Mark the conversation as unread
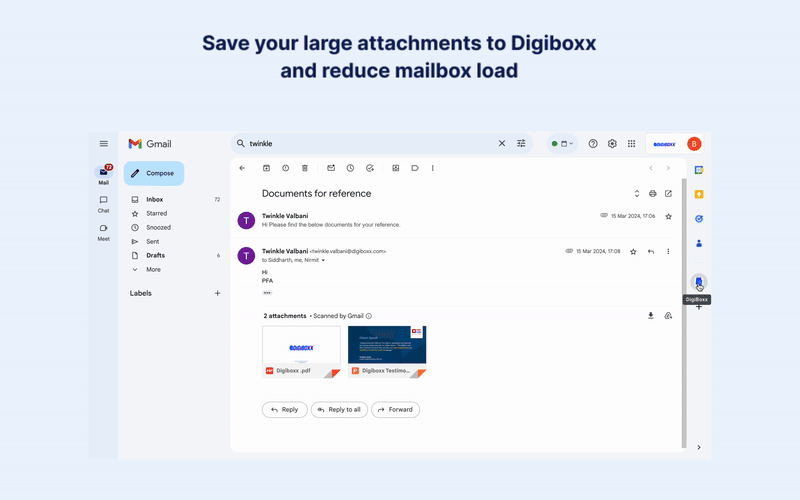 [331, 168]
